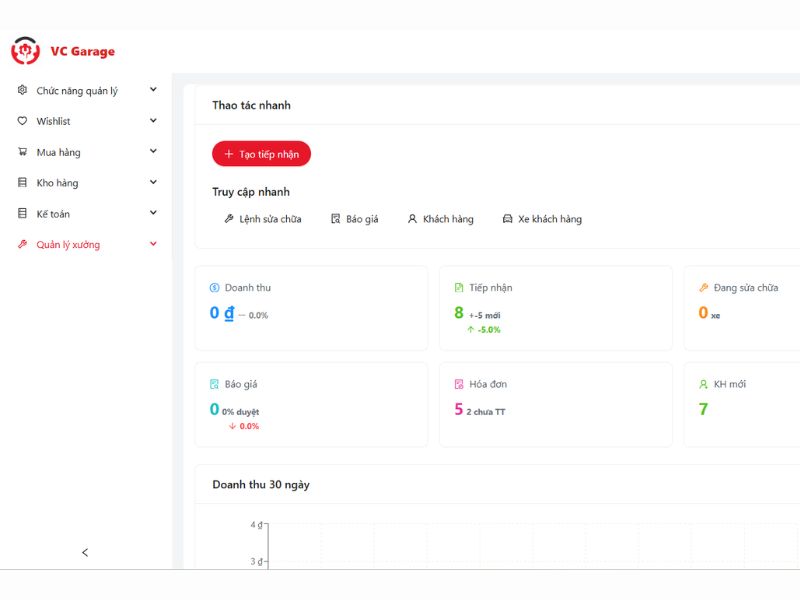Click the shopping cart icon for Mua hàng
800x600 pixels.
23,152
